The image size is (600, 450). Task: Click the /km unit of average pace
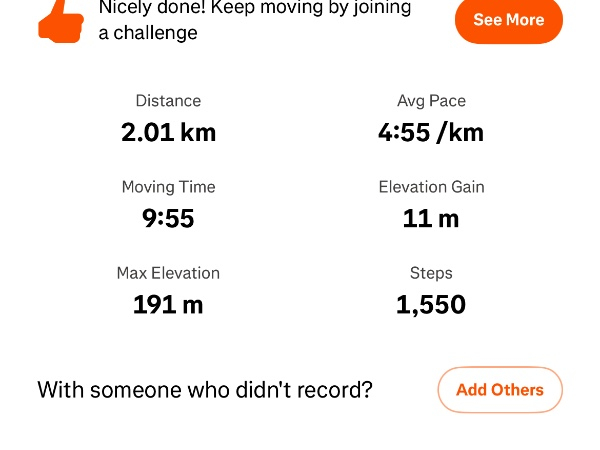[x=460, y=132]
